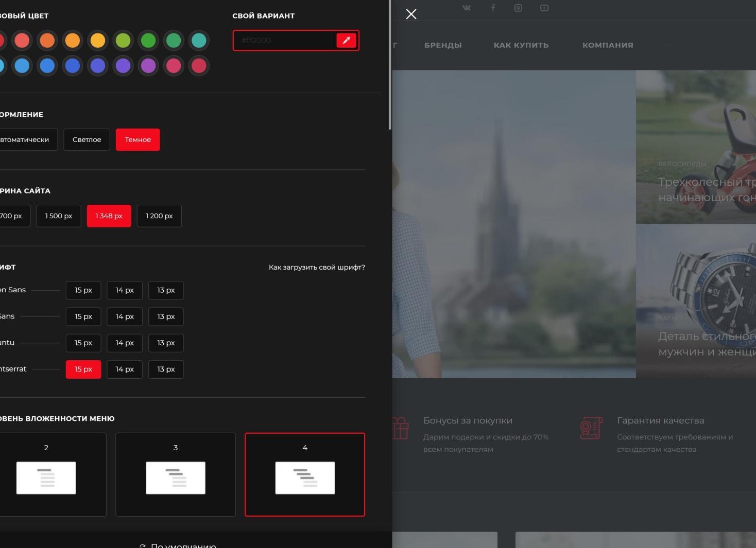The height and width of the screenshot is (548, 756).
Task: Click the Бонусы за покупки heading
Action: coord(468,420)
